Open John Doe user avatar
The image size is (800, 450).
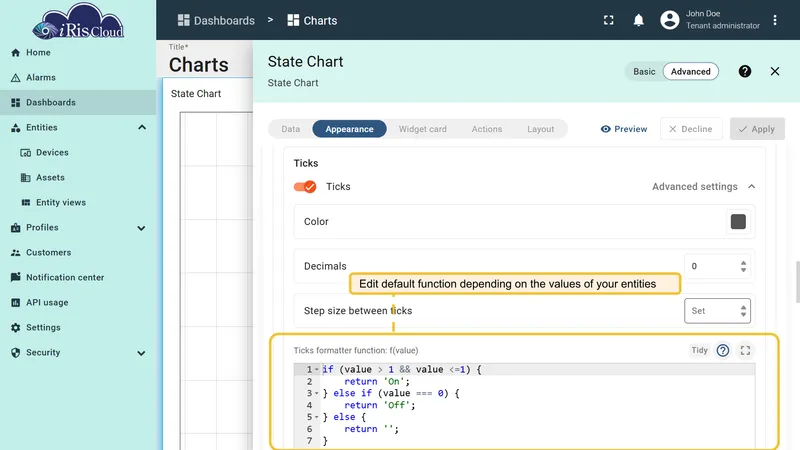669,20
